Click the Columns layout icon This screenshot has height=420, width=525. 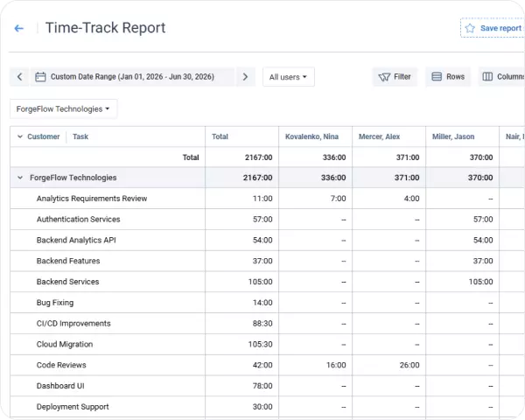[x=487, y=77]
